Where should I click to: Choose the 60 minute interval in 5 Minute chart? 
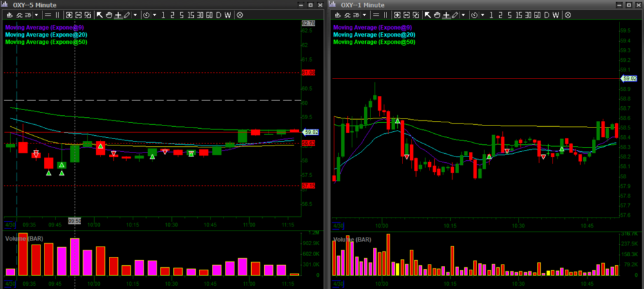point(209,14)
